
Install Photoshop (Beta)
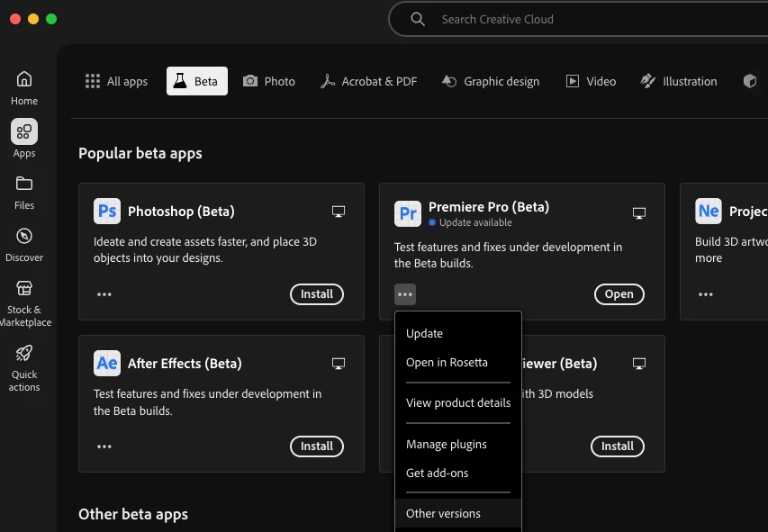coord(317,294)
